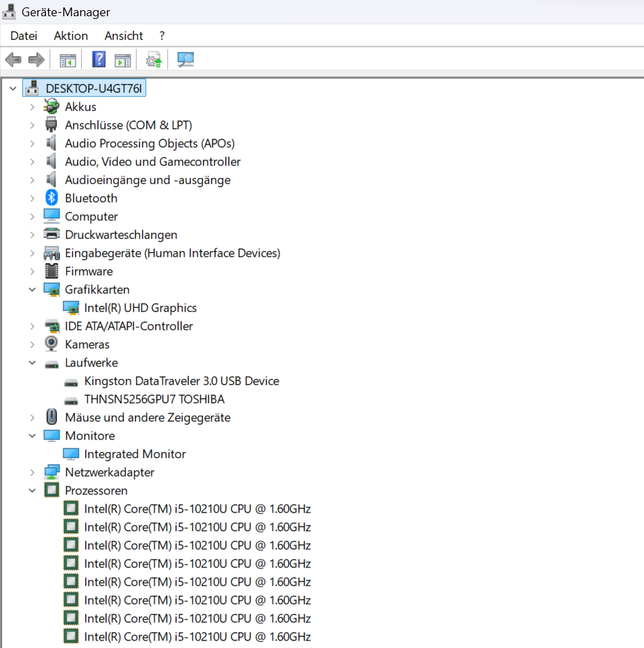Toggle the action pane toolbar icon
The image size is (644, 648).
tap(122, 60)
